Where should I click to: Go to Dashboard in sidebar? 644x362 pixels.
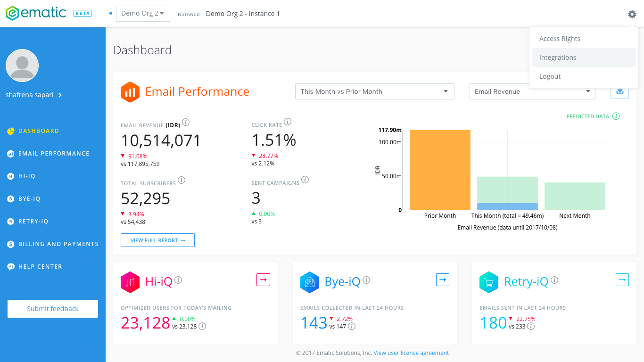point(39,131)
